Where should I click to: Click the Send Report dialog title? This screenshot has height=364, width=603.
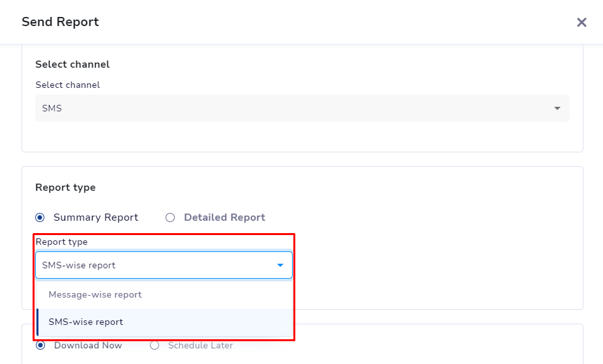coord(61,22)
